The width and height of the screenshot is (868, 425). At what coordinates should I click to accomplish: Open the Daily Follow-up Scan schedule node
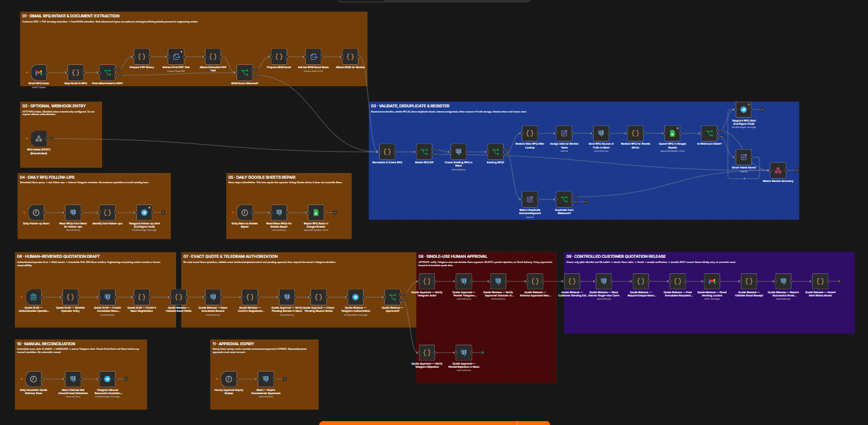coord(37,212)
